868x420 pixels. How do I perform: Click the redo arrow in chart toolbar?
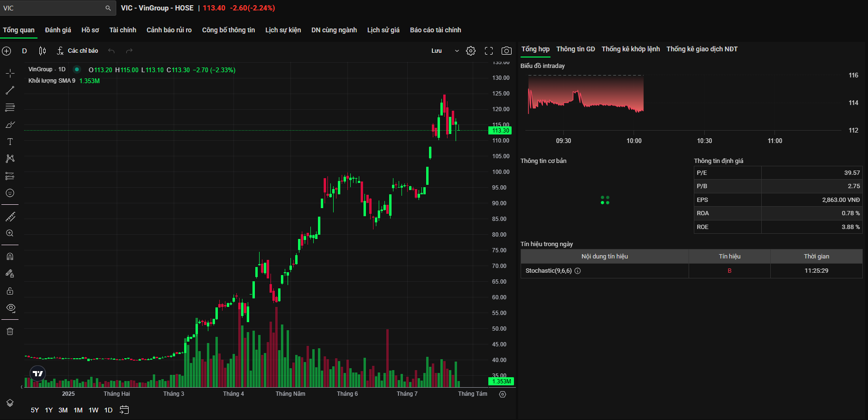129,51
